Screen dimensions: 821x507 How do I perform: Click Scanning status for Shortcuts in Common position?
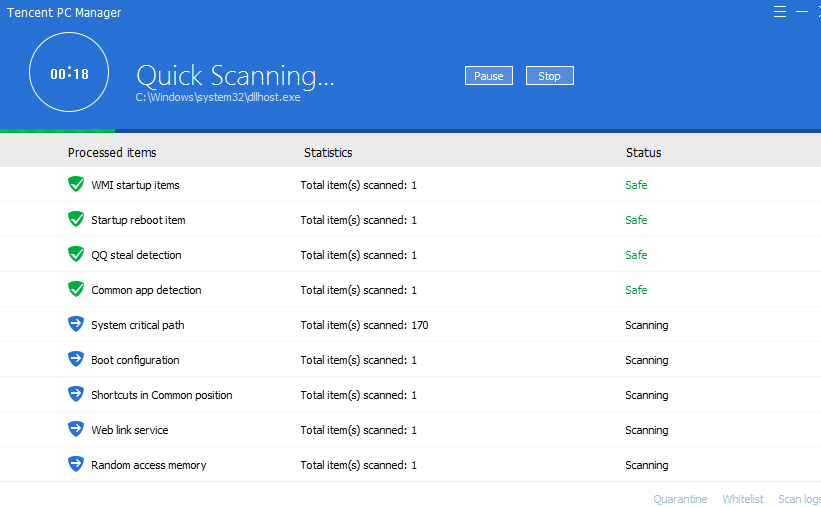click(647, 395)
